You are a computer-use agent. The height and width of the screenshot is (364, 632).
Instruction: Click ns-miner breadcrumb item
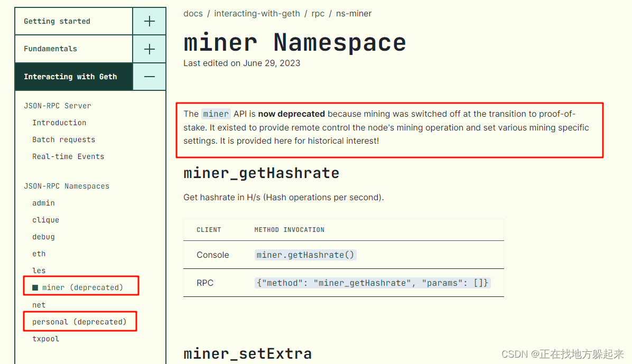click(x=354, y=14)
